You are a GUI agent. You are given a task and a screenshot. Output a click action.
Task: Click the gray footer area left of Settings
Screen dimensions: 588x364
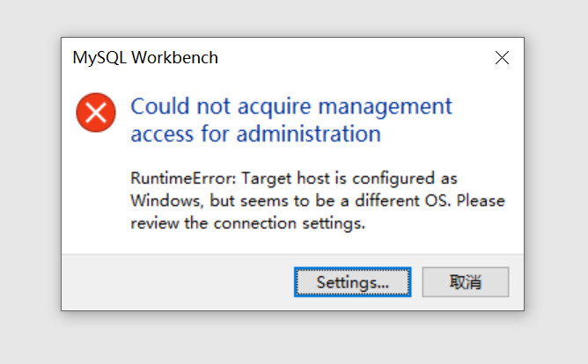point(176,282)
